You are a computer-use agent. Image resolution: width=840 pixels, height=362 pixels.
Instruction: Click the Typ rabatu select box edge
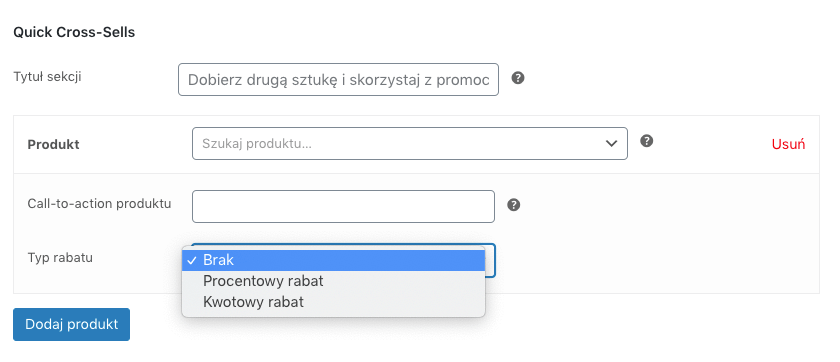click(490, 261)
